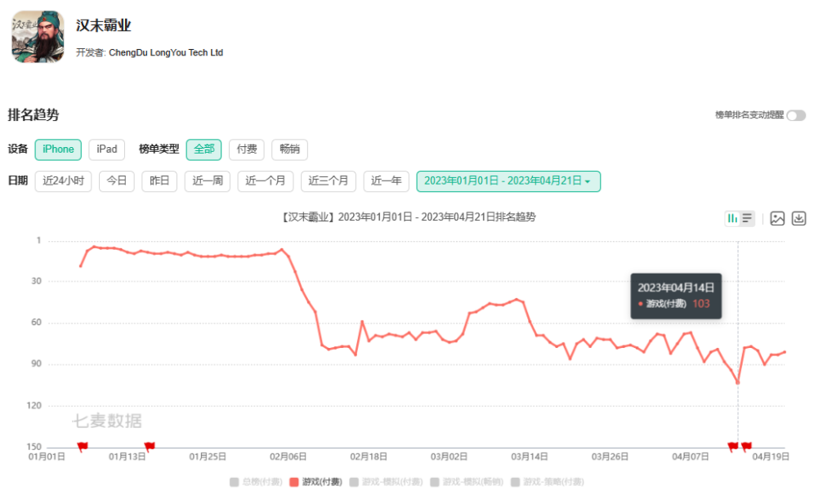The width and height of the screenshot is (814, 504).
Task: Click x-axis label 03月14日
Action: [530, 457]
